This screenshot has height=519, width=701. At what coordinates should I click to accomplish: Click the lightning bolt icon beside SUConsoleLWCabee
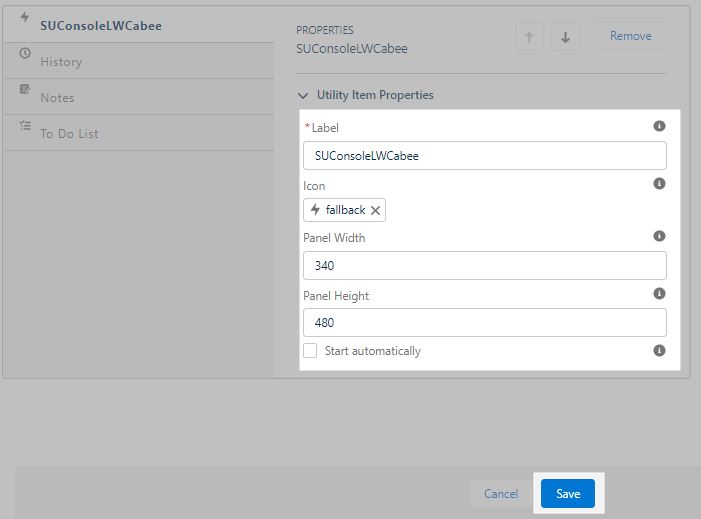point(25,17)
